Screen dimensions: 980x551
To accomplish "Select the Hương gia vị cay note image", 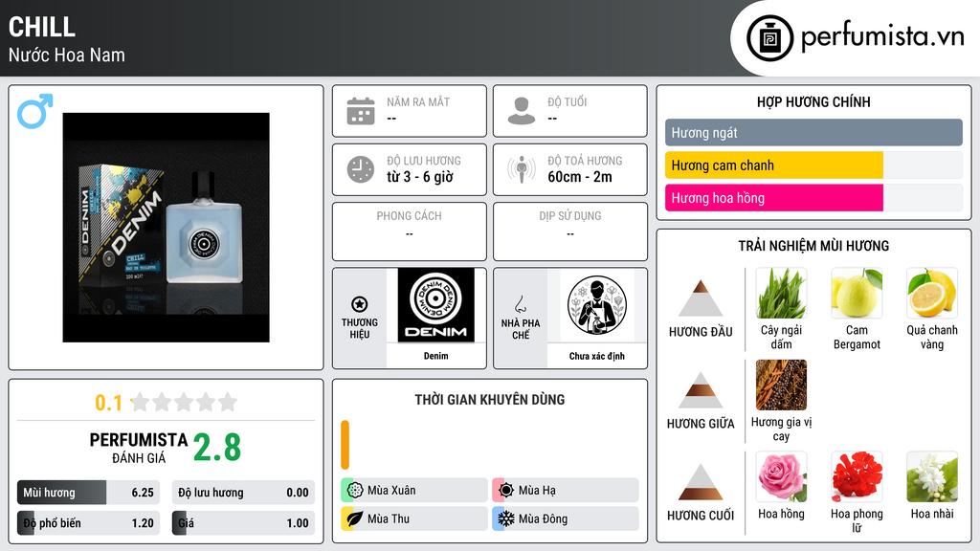I will point(781,385).
